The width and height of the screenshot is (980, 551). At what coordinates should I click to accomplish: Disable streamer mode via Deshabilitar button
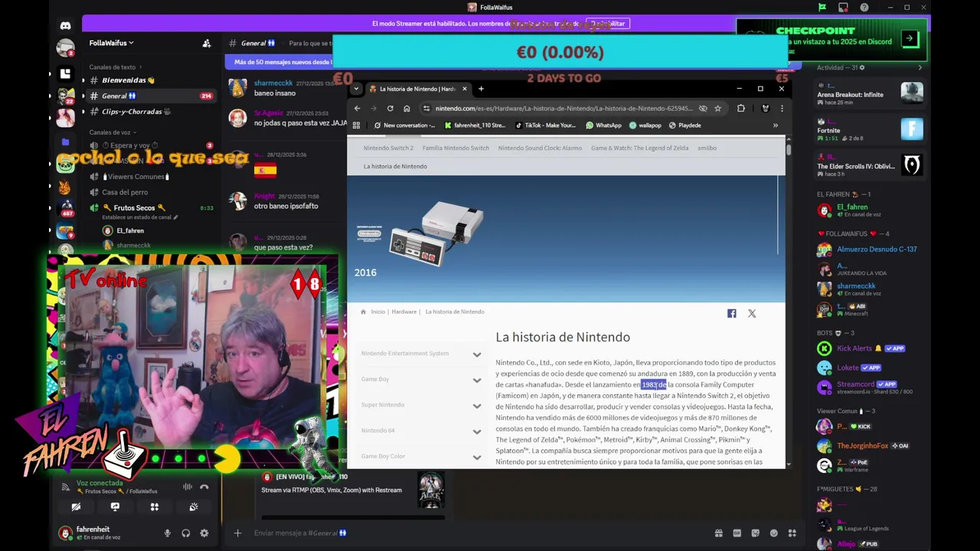click(607, 24)
